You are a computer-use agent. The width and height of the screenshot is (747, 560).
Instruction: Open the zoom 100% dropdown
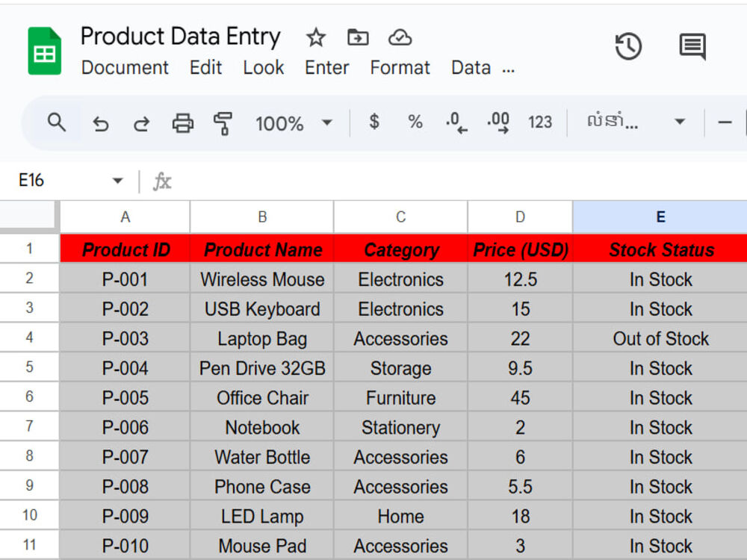294,123
